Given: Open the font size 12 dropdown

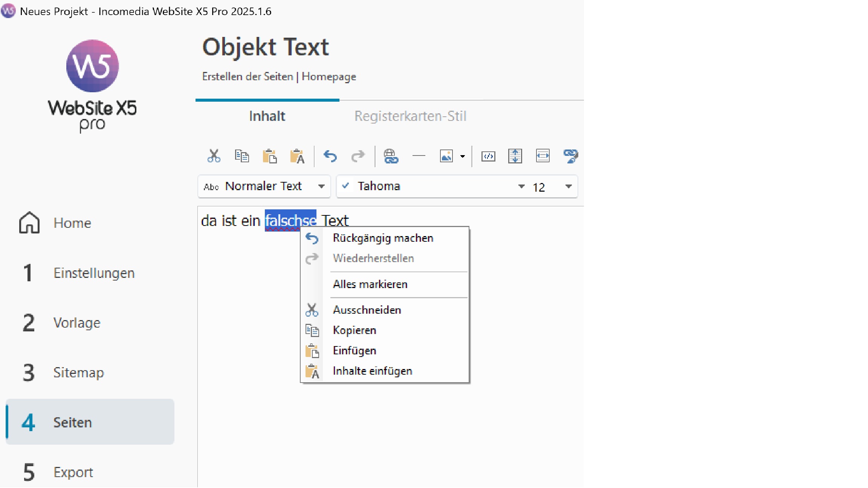Looking at the screenshot, I should click(x=568, y=186).
